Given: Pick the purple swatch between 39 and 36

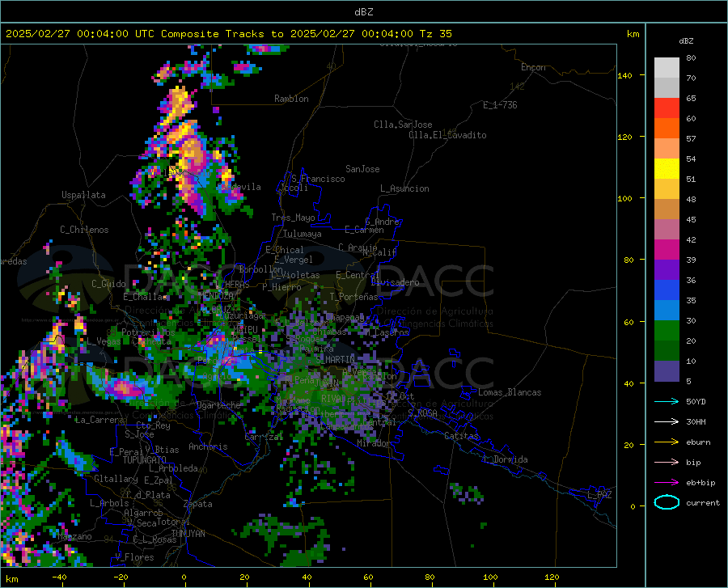Looking at the screenshot, I should pyautogui.click(x=667, y=270).
